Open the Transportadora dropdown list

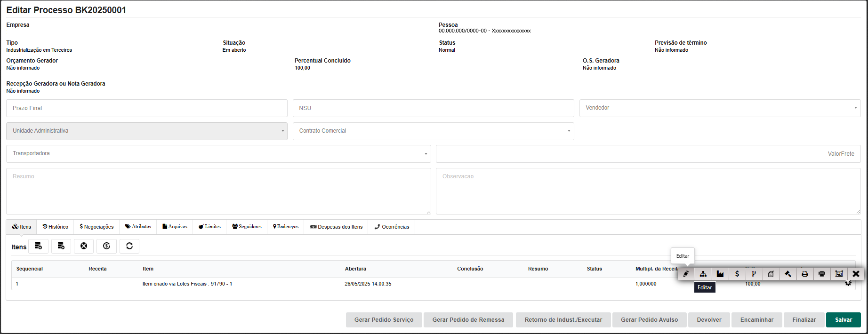[218, 154]
